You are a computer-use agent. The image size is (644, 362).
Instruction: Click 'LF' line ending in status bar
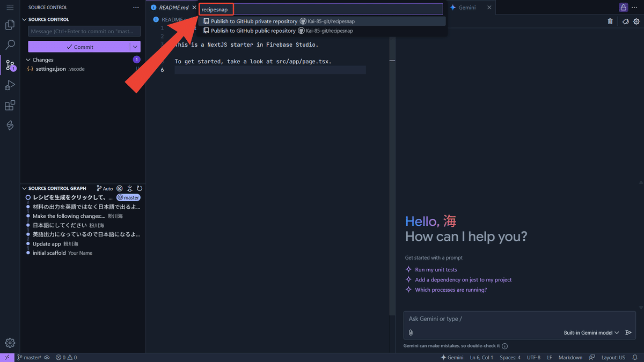point(550,357)
